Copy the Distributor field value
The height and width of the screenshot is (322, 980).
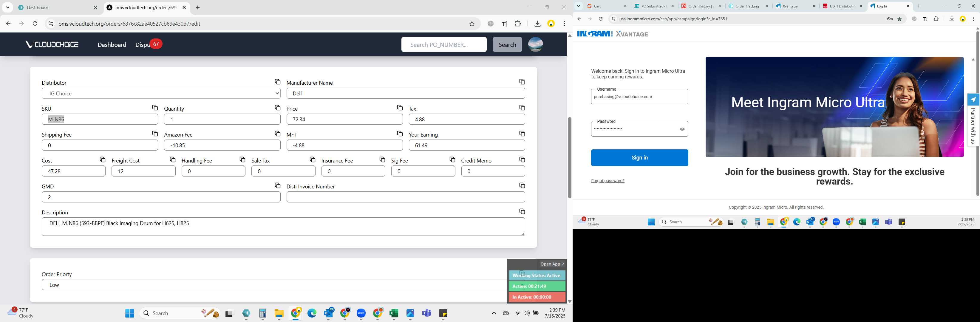[x=277, y=82]
